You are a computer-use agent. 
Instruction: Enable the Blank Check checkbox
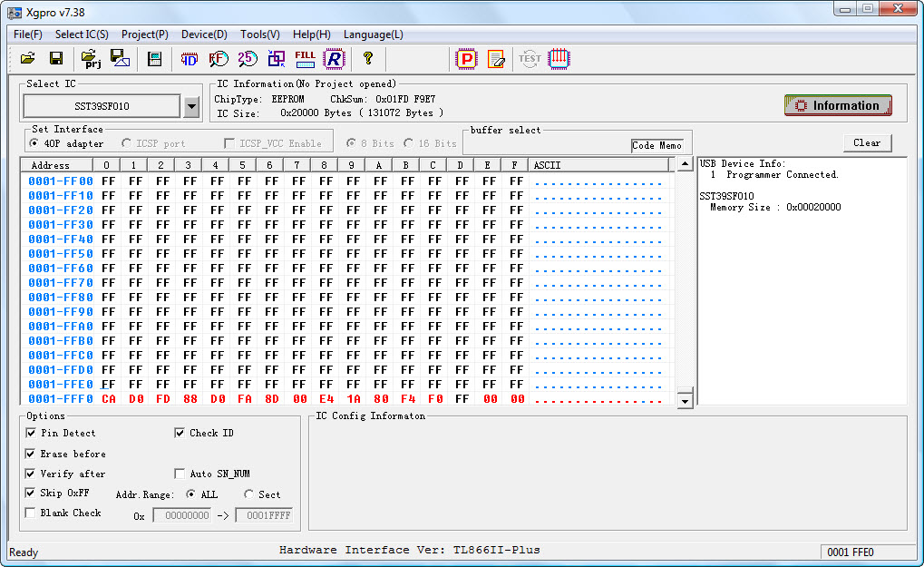32,513
